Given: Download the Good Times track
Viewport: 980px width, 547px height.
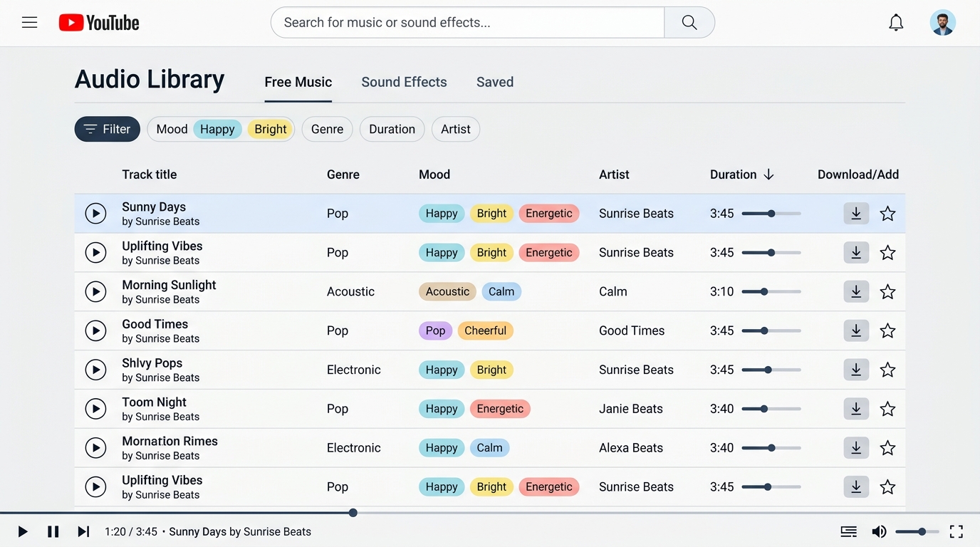Looking at the screenshot, I should [x=856, y=330].
